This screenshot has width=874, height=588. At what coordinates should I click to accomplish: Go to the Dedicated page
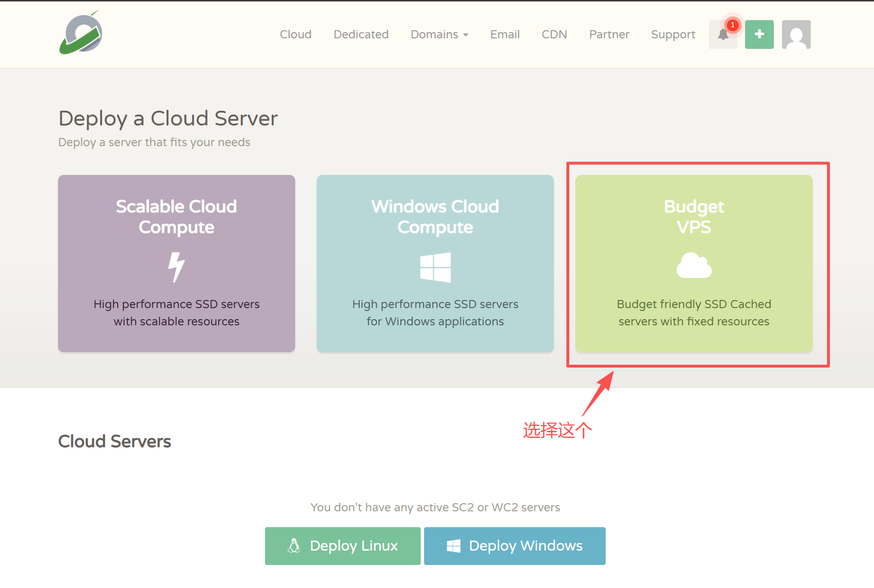(361, 35)
